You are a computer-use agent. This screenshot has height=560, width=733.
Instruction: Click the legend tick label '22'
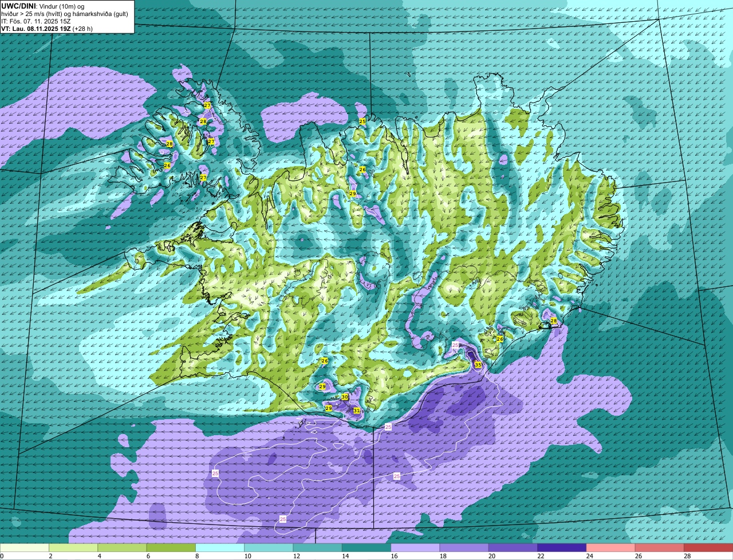(540, 556)
